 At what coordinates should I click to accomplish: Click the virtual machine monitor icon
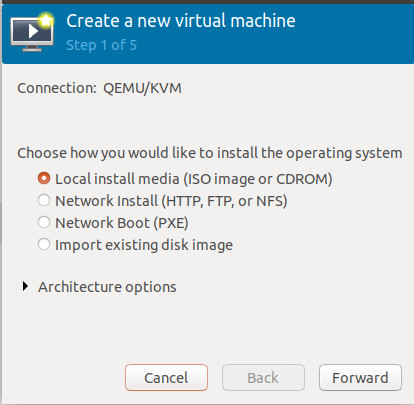32,33
